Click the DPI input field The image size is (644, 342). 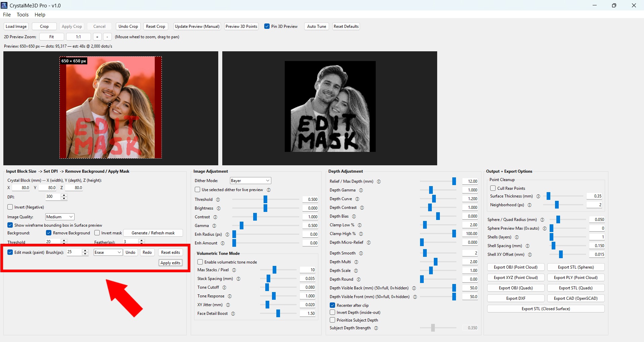coord(53,197)
